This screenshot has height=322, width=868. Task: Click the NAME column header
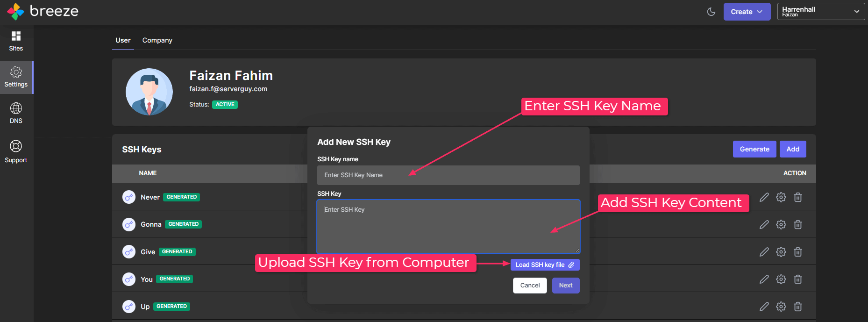[148, 173]
